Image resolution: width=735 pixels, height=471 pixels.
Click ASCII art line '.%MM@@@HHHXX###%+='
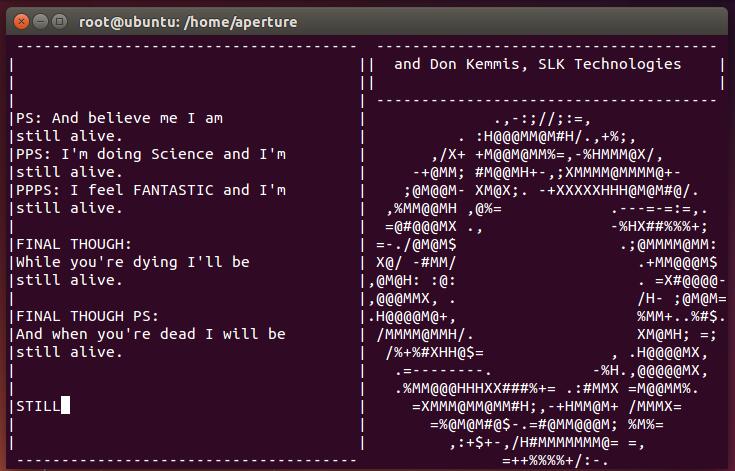[475, 389]
